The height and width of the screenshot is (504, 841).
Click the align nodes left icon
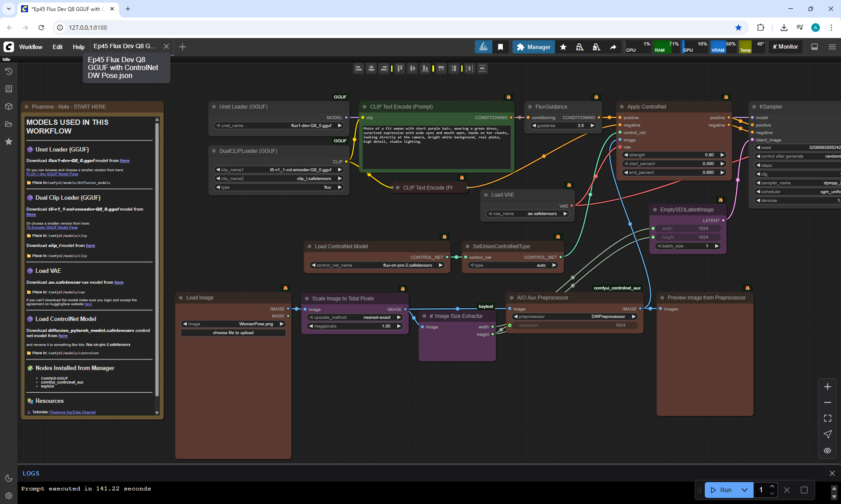359,68
